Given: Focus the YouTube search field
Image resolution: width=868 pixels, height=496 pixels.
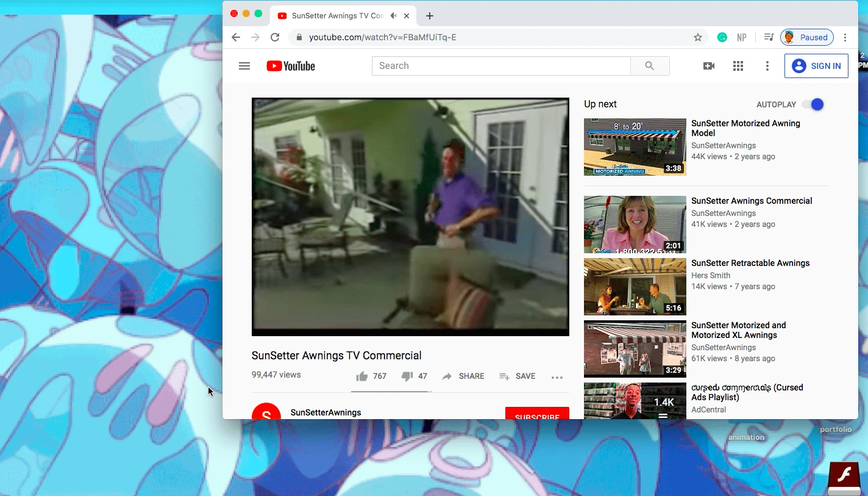Looking at the screenshot, I should click(501, 66).
